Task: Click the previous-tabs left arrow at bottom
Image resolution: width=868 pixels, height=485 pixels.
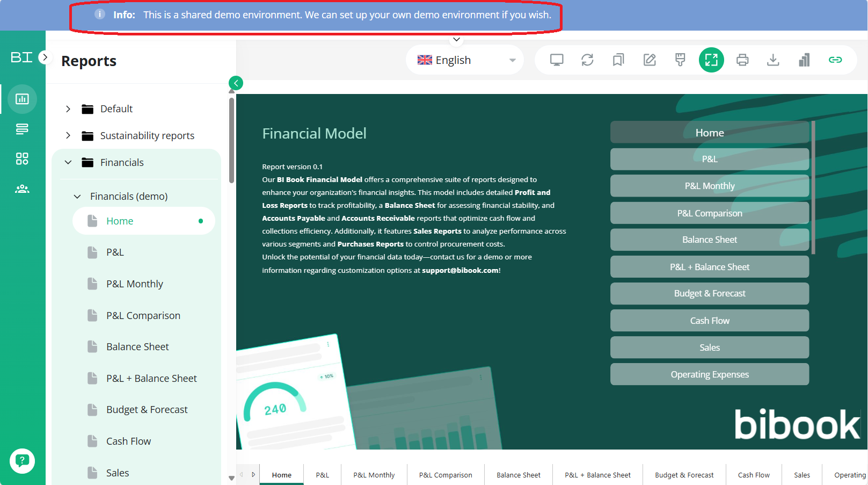Action: tap(242, 475)
